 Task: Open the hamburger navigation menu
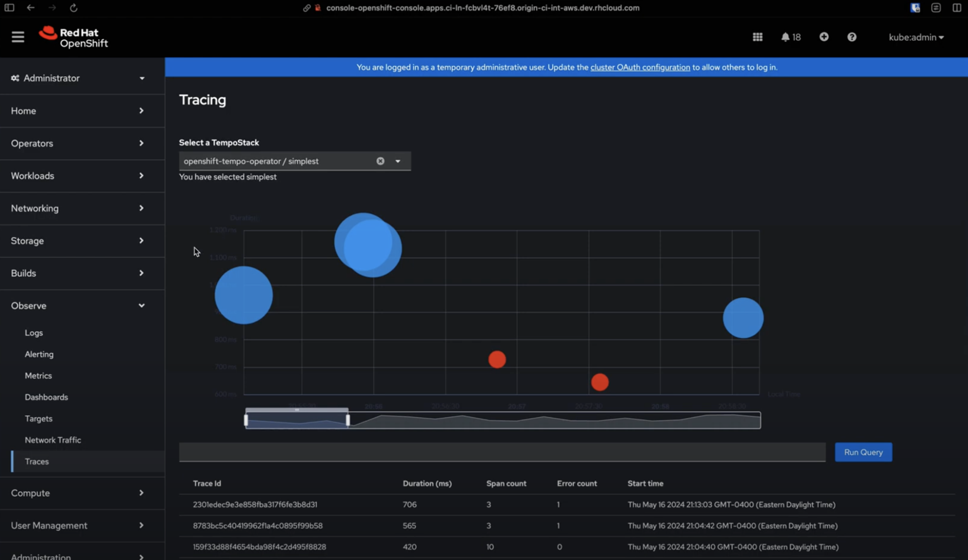(18, 37)
